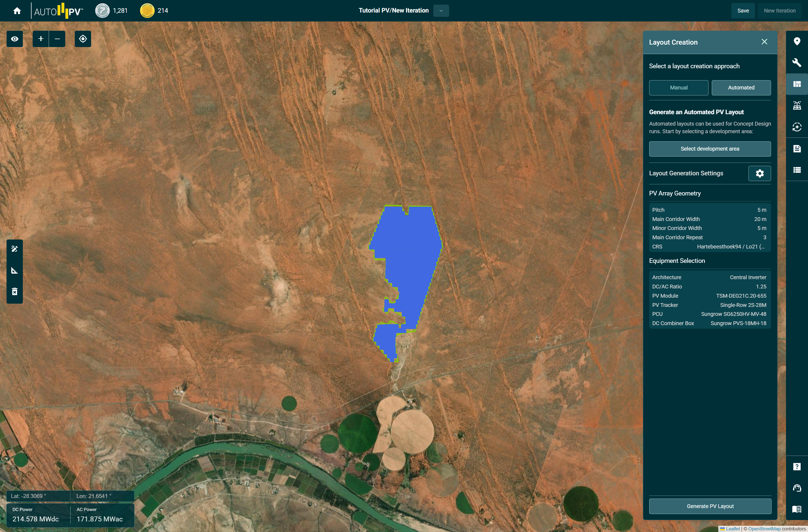
Task: Open the help question mark icon
Action: click(797, 467)
